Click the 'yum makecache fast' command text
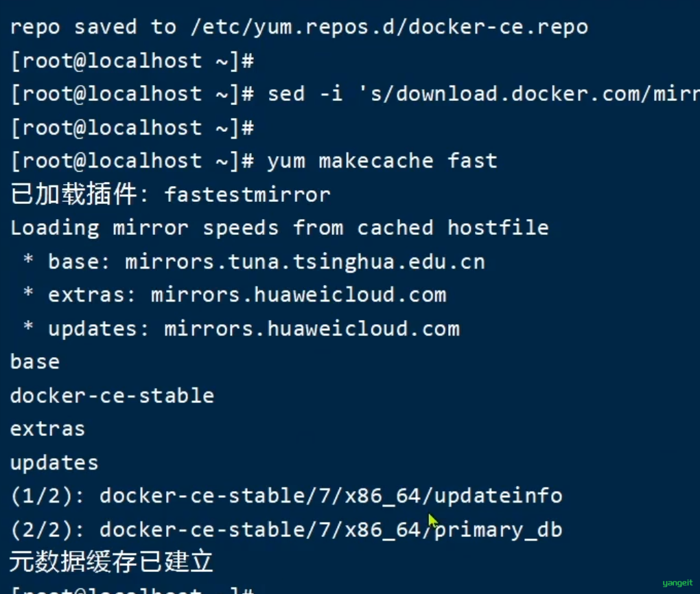This screenshot has height=594, width=700. (382, 161)
